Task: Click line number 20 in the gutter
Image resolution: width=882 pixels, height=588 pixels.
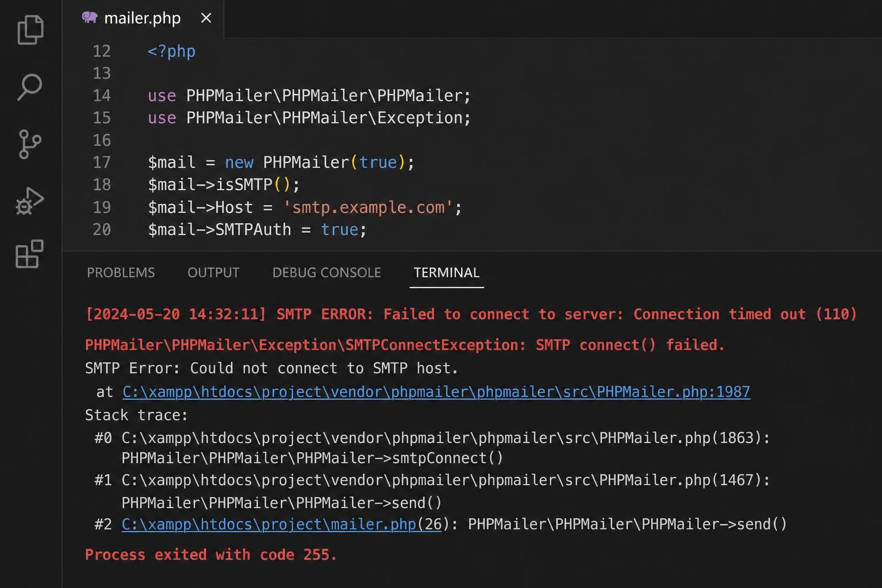Action: [102, 230]
